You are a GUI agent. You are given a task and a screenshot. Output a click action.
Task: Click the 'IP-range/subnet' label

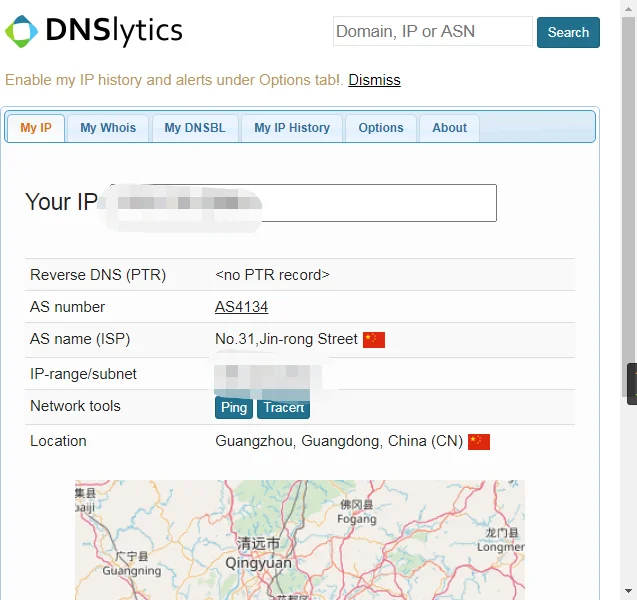83,374
